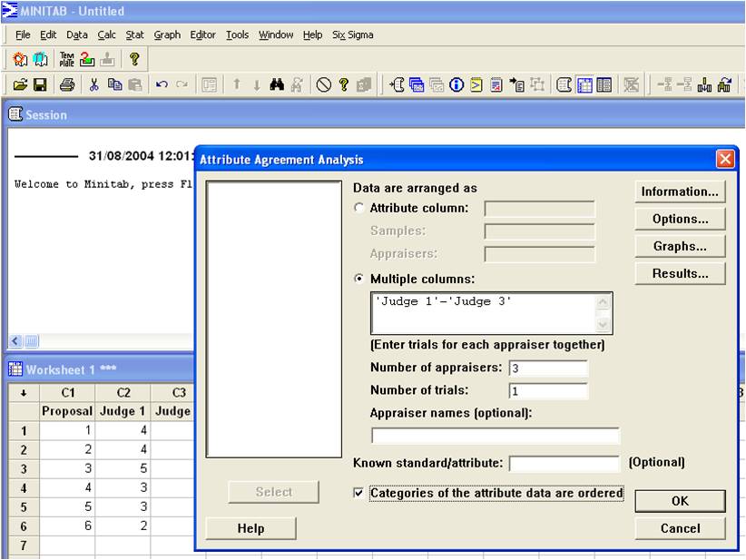Click the Multiple columns text box
The height and width of the screenshot is (560, 746).
[x=492, y=313]
